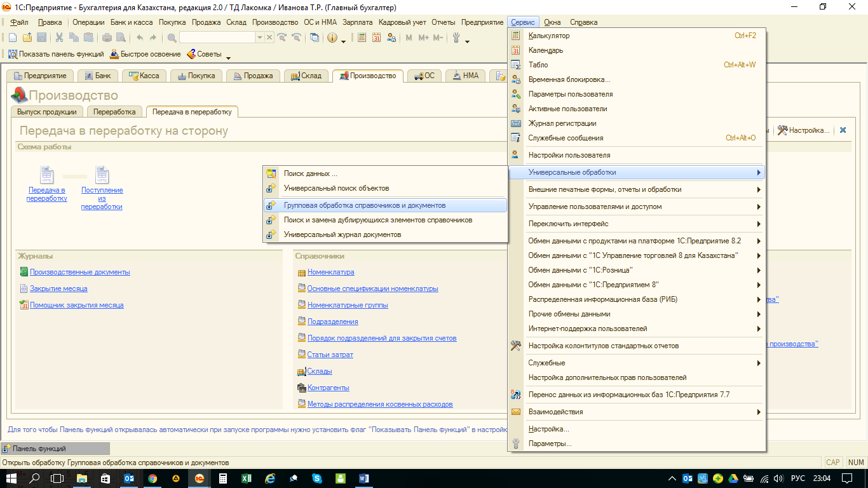
Task: Click the Find Next binoculars icon
Action: pyautogui.click(x=282, y=37)
